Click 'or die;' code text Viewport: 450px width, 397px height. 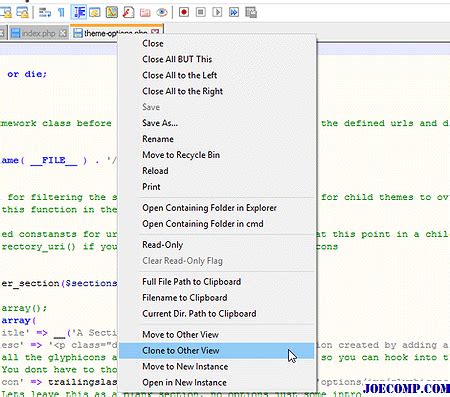[x=27, y=74]
